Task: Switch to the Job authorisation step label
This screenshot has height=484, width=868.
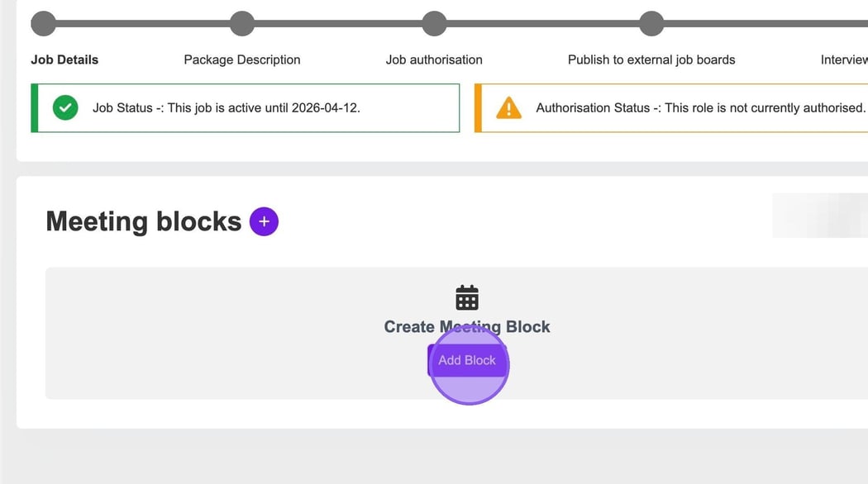Action: 434,59
